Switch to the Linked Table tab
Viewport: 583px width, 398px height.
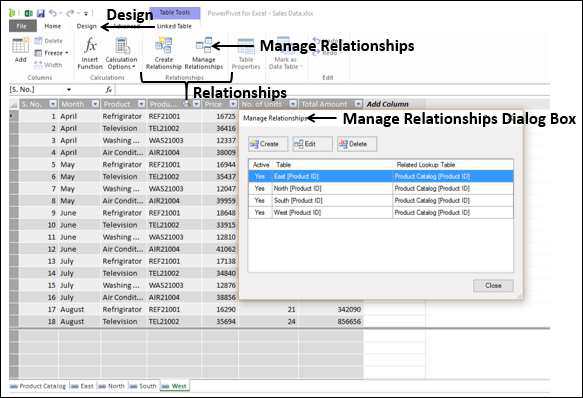(x=174, y=26)
